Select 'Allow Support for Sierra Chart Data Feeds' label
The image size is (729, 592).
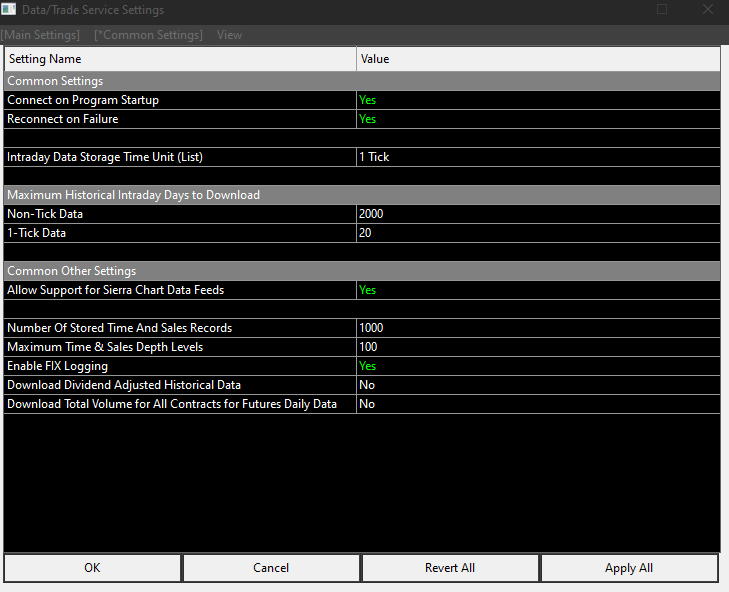(116, 290)
